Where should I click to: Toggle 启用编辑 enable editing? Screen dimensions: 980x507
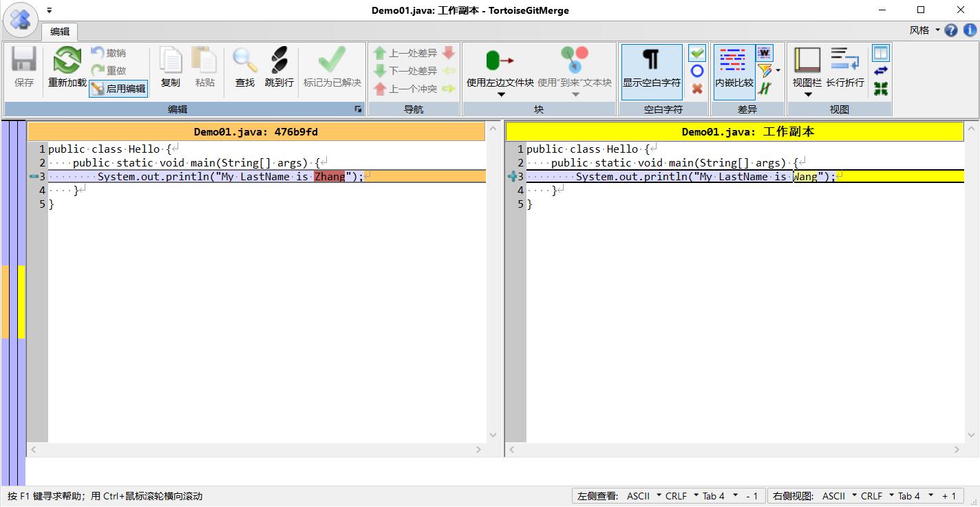coord(118,89)
